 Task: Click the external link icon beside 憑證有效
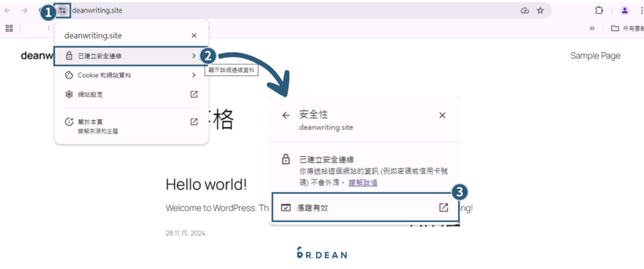(x=444, y=208)
